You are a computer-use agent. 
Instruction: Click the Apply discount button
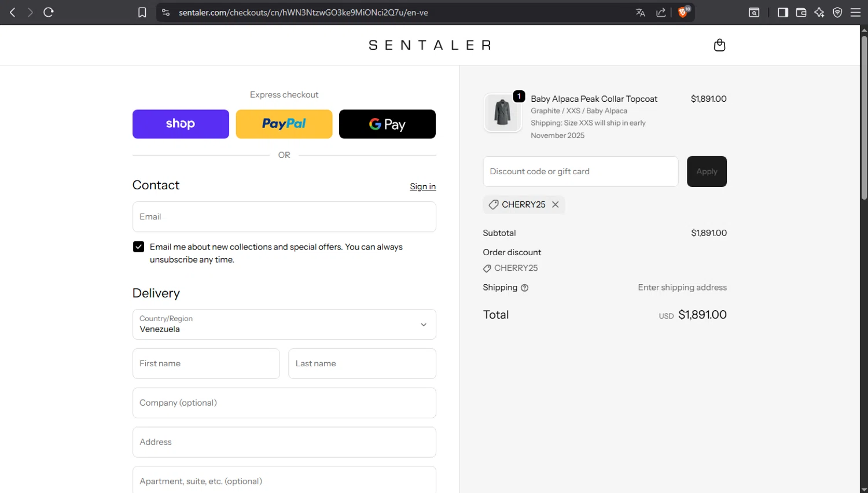707,171
